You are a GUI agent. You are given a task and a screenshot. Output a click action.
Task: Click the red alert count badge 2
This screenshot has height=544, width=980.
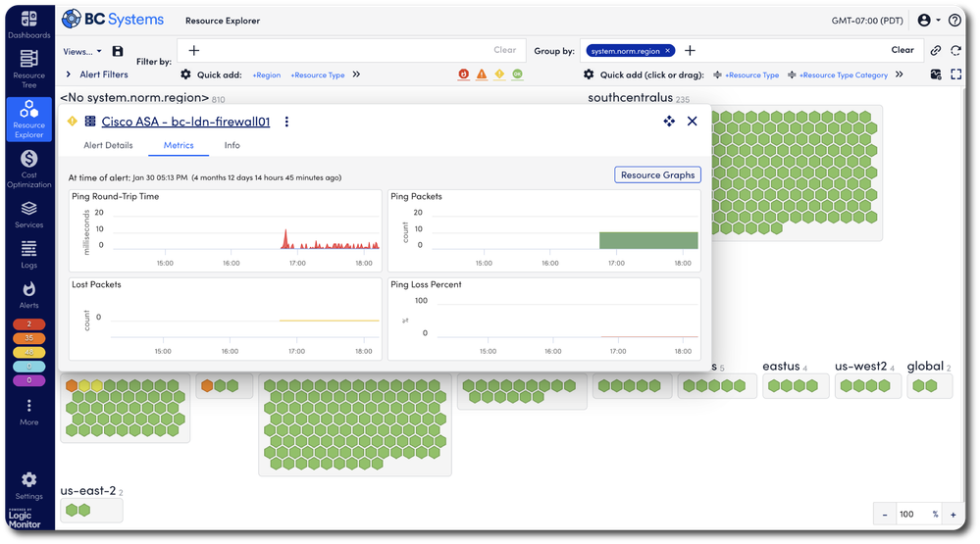click(28, 324)
